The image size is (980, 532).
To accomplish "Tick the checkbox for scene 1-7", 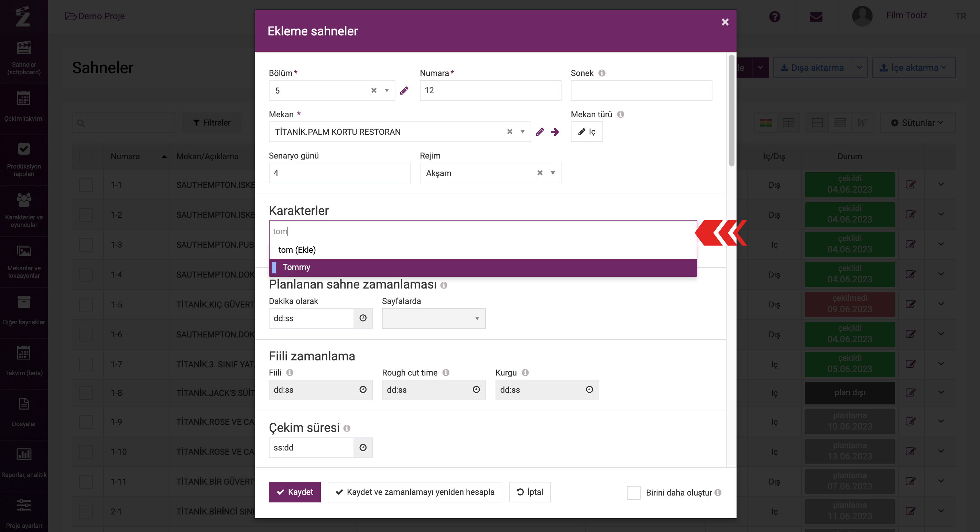I will point(86,365).
